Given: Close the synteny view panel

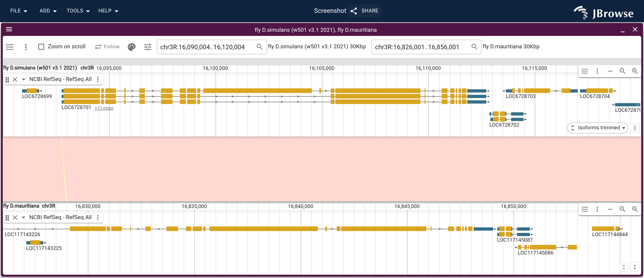Looking at the screenshot, I should pos(635,29).
